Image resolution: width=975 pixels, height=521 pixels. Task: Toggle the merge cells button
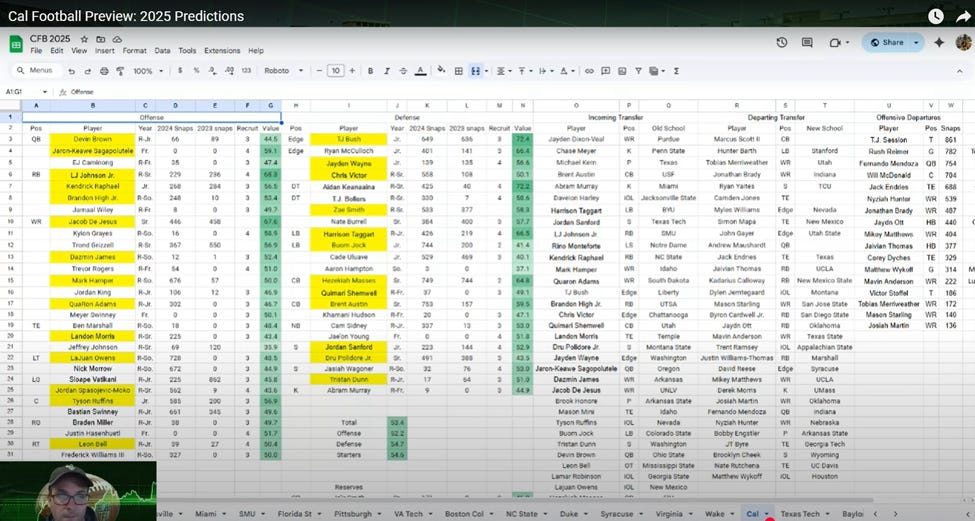[476, 71]
